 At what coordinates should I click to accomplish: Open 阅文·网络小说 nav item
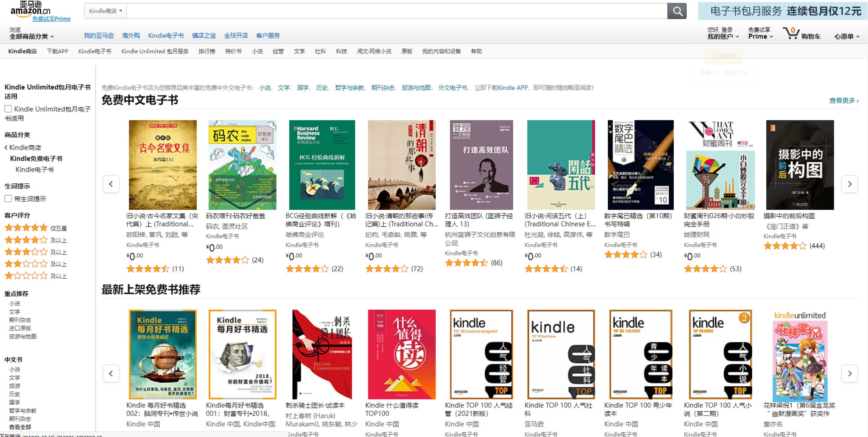374,51
